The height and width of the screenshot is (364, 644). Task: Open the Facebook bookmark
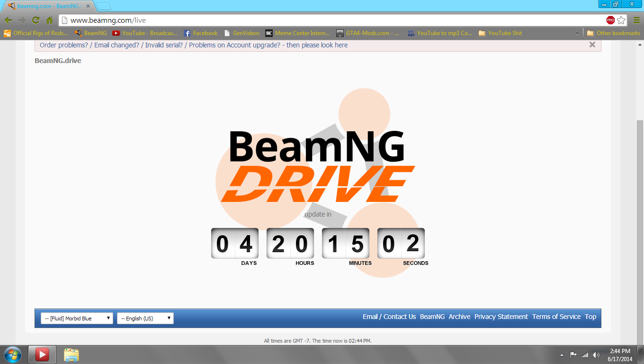pos(201,33)
